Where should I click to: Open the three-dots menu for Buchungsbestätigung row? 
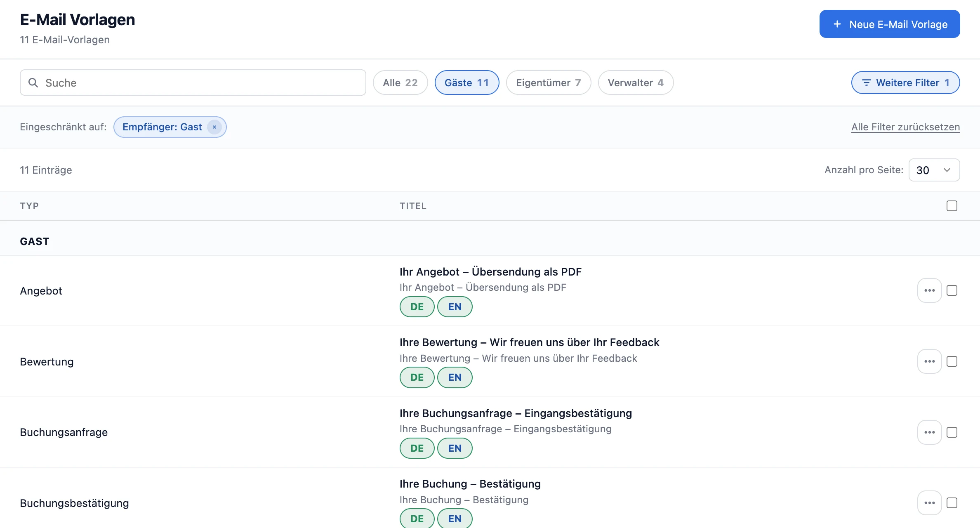[x=929, y=503]
